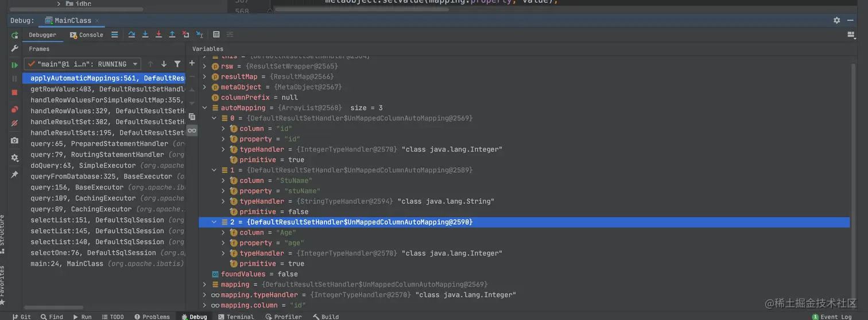Select the foundValues = false variable
Image resolution: width=868 pixels, height=320 pixels.
pos(254,274)
